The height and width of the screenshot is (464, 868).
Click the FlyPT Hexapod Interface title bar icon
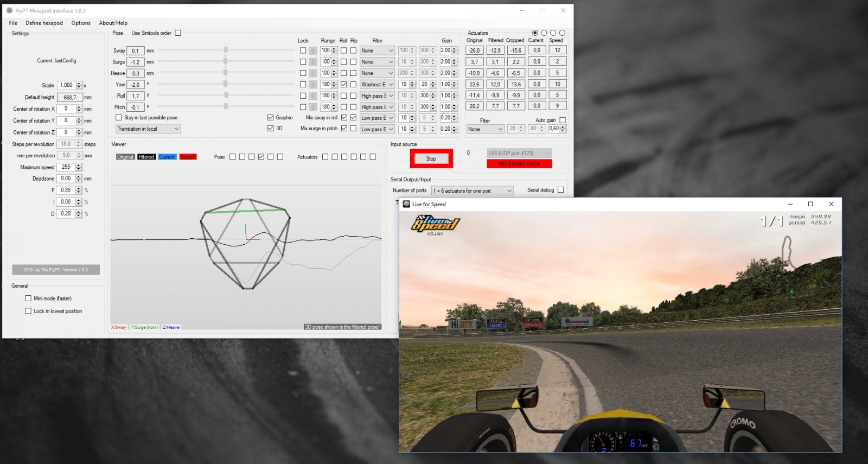[9, 10]
